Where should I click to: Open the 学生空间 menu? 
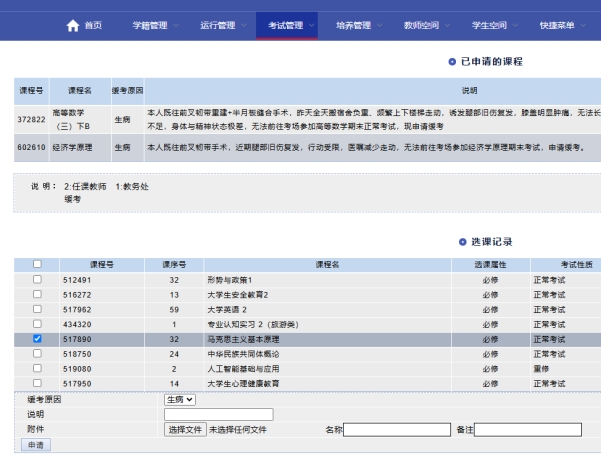point(489,26)
